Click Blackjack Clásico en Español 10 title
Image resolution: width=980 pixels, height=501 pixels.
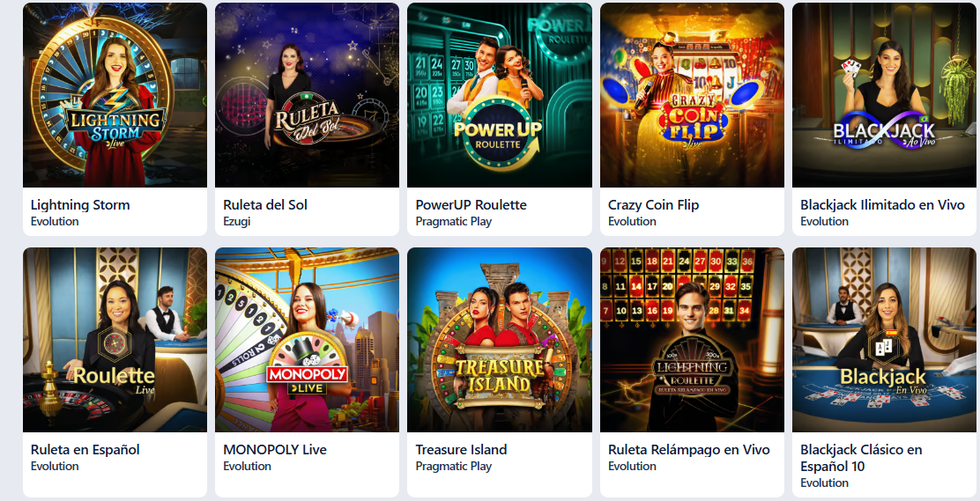pyautogui.click(x=861, y=458)
